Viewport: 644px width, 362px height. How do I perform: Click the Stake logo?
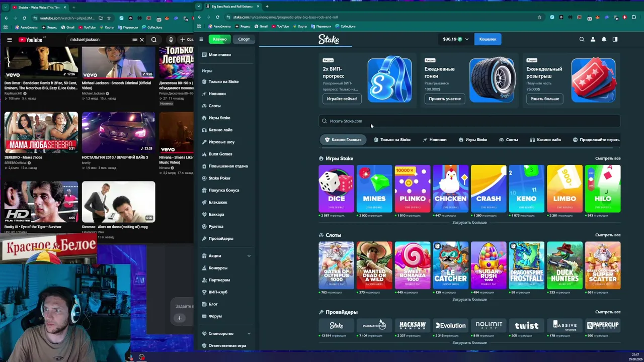tap(329, 39)
